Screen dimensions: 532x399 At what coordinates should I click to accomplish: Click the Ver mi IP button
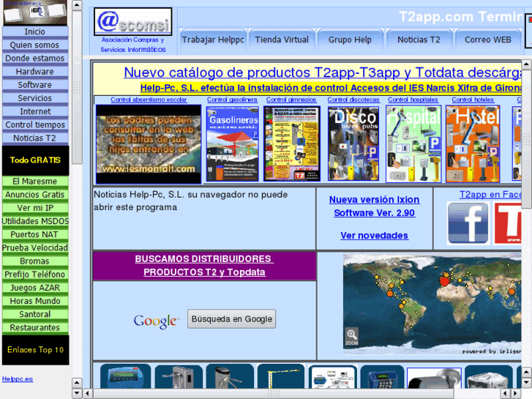point(35,208)
